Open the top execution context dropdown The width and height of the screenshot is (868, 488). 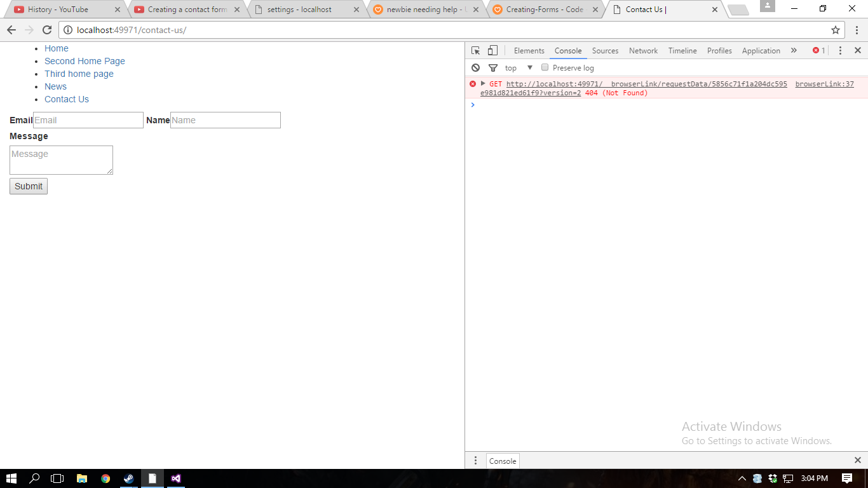pyautogui.click(x=519, y=68)
